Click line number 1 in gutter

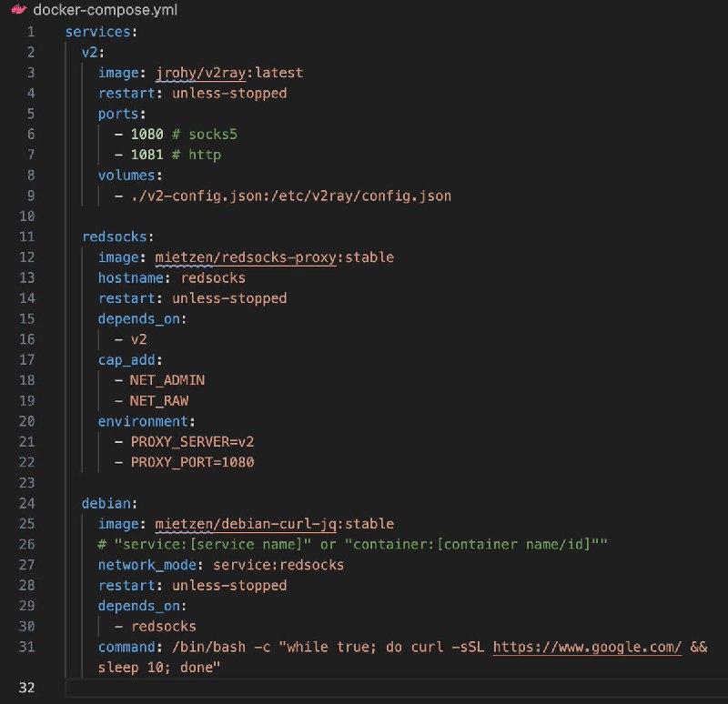(x=31, y=32)
